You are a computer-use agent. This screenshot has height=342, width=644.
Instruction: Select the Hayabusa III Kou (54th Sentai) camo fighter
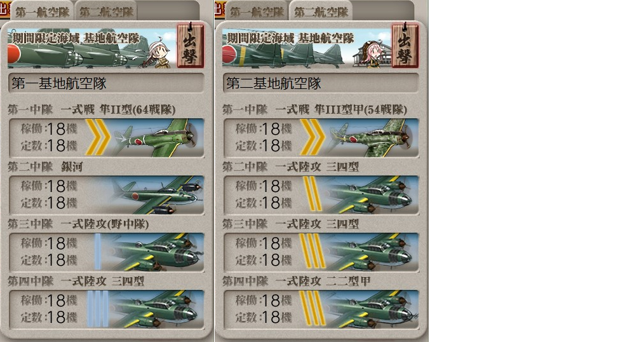pos(373,138)
